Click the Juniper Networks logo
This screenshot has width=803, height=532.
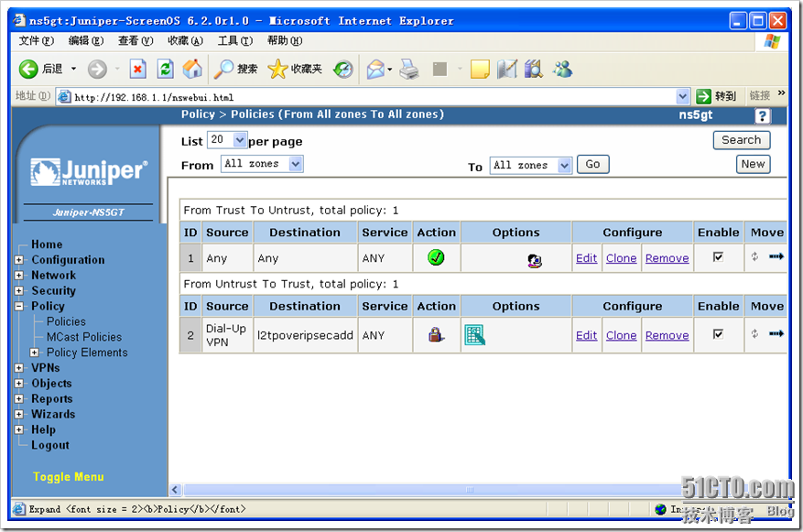[89, 172]
